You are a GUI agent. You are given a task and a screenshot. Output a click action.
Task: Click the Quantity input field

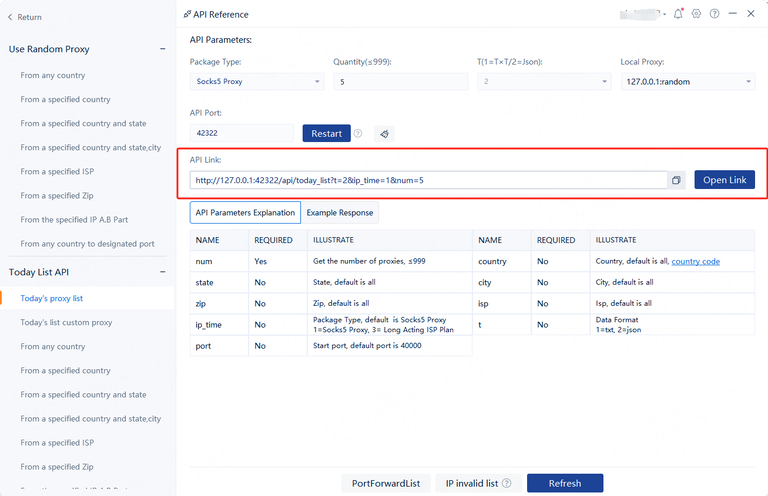pos(398,82)
